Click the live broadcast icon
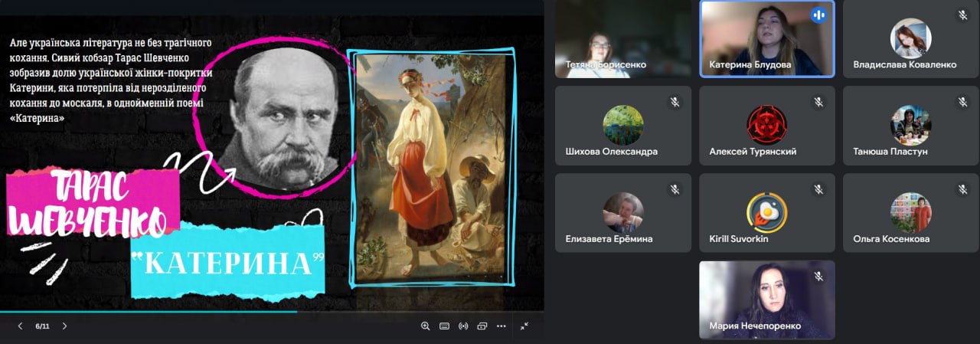 click(x=463, y=326)
